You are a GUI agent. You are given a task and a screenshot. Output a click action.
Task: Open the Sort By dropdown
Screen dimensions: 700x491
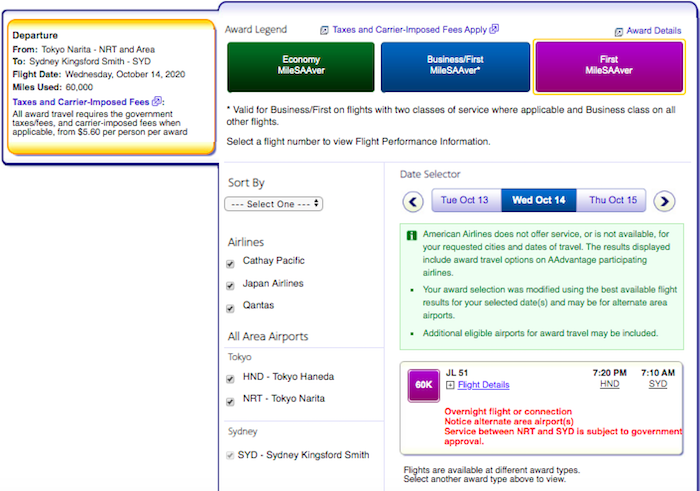(273, 203)
